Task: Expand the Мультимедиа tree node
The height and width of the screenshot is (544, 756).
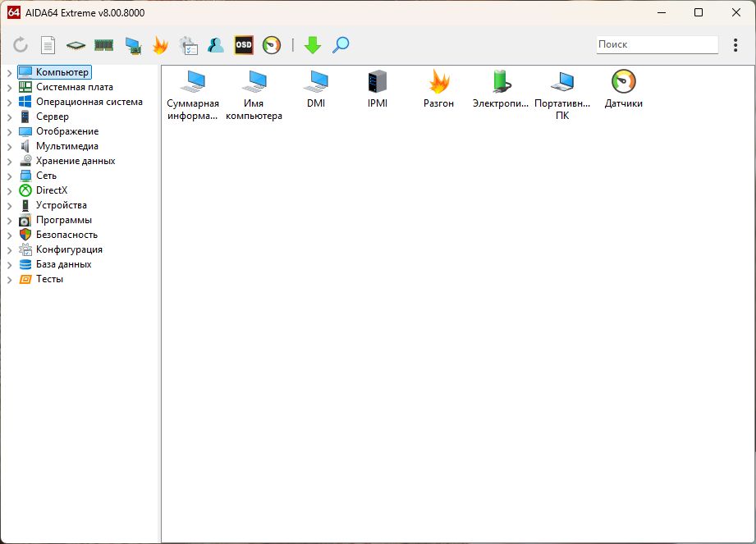Action: pyautogui.click(x=9, y=147)
